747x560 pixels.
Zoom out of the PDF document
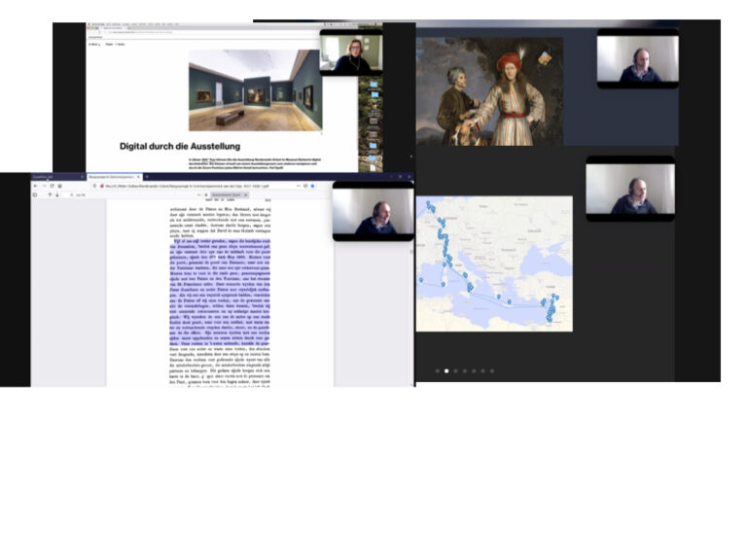pos(198,194)
